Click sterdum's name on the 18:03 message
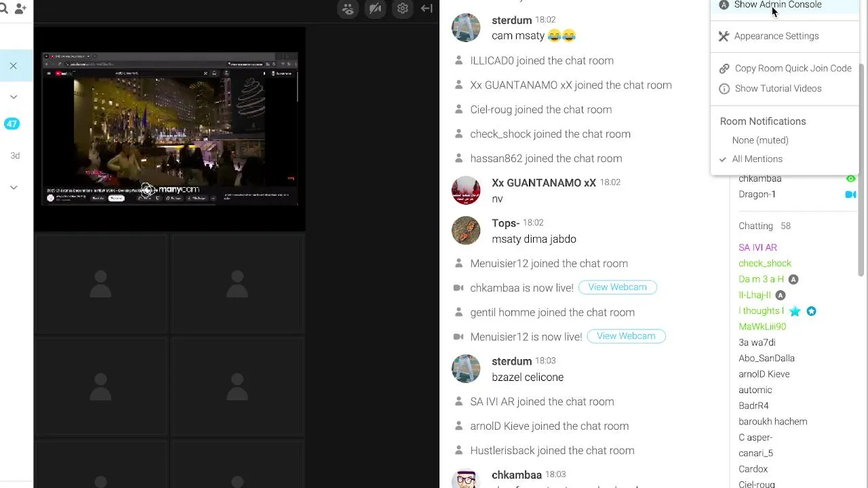This screenshot has width=868, height=488. point(511,361)
